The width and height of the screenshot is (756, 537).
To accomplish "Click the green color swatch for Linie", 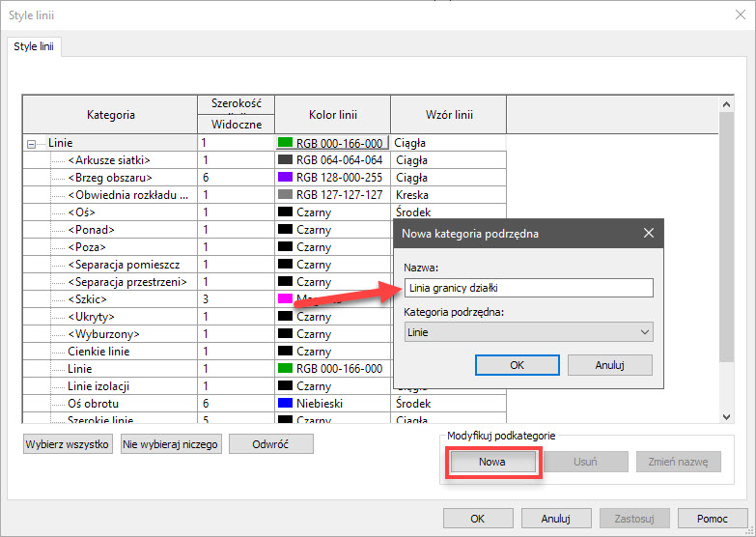I will pyautogui.click(x=285, y=143).
